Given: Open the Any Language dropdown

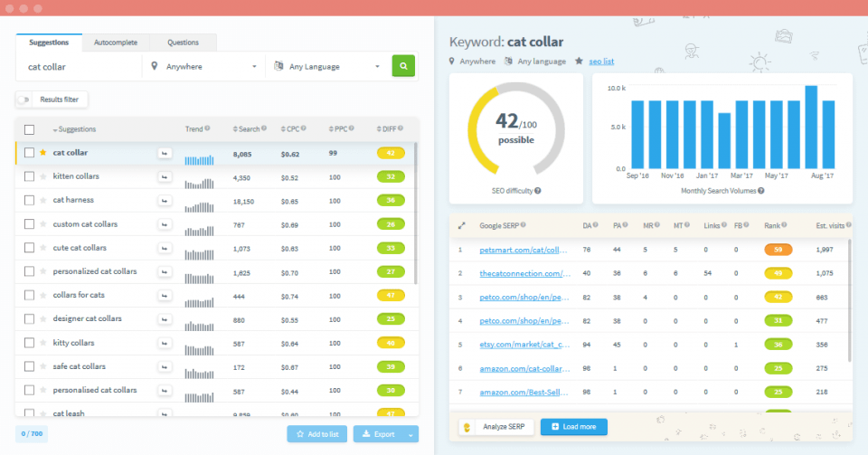Looking at the screenshot, I should point(326,66).
